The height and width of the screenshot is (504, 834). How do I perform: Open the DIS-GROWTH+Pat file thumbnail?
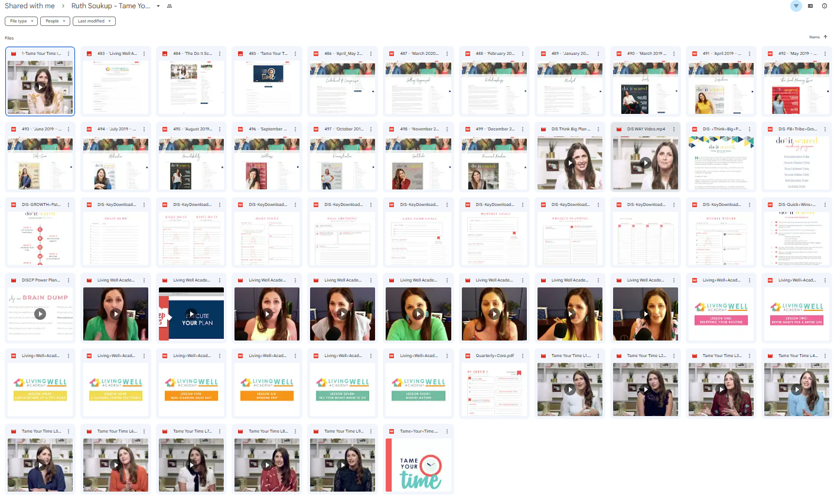(x=40, y=238)
